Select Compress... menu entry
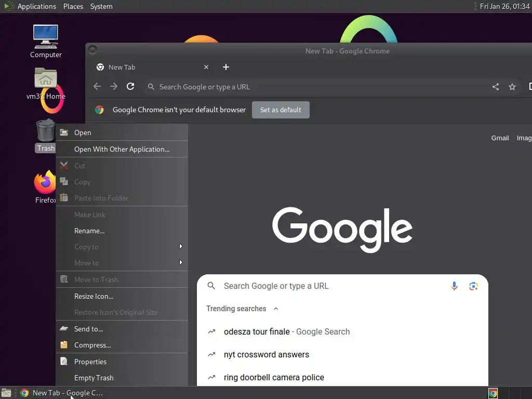The width and height of the screenshot is (532, 399). [122, 345]
